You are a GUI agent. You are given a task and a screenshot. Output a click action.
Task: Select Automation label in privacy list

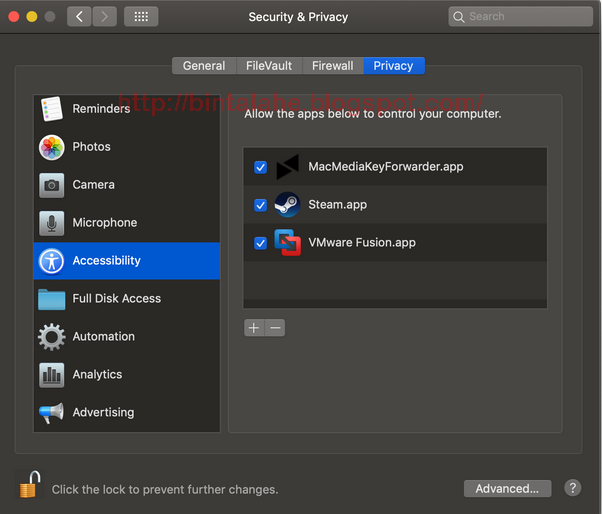104,336
